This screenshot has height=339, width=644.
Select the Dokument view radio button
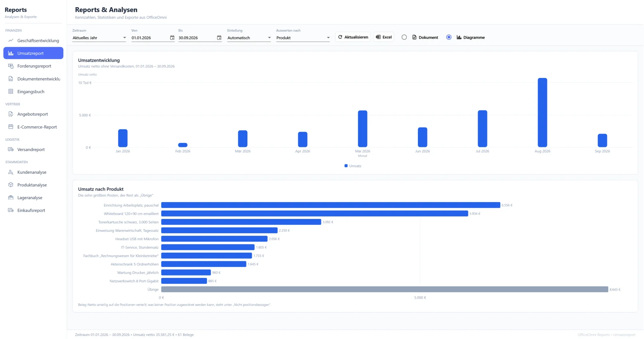coord(404,37)
